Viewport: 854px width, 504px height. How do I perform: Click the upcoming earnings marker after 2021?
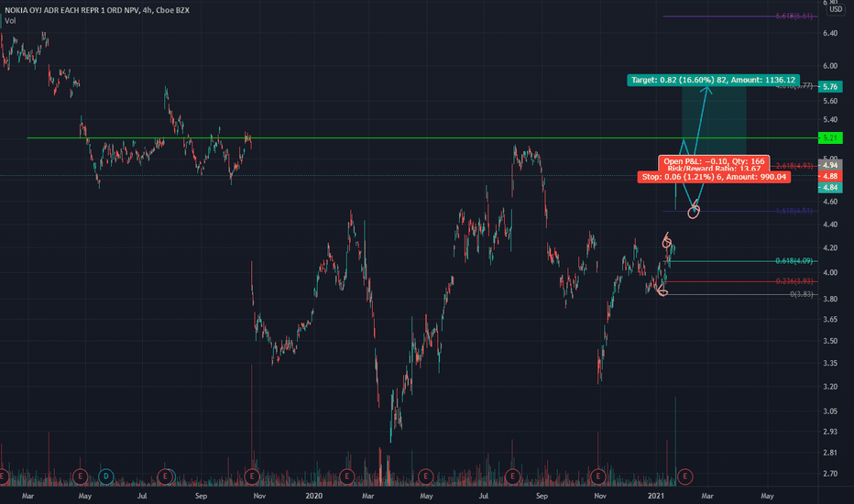tap(684, 477)
